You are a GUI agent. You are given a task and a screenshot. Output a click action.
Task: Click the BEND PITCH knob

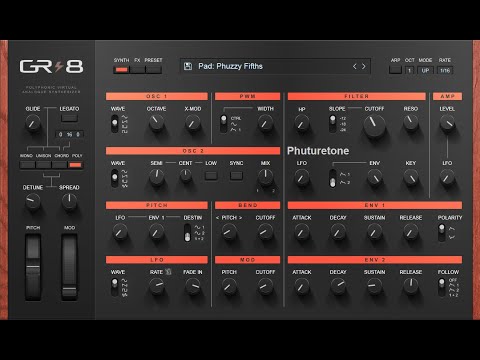(x=229, y=232)
